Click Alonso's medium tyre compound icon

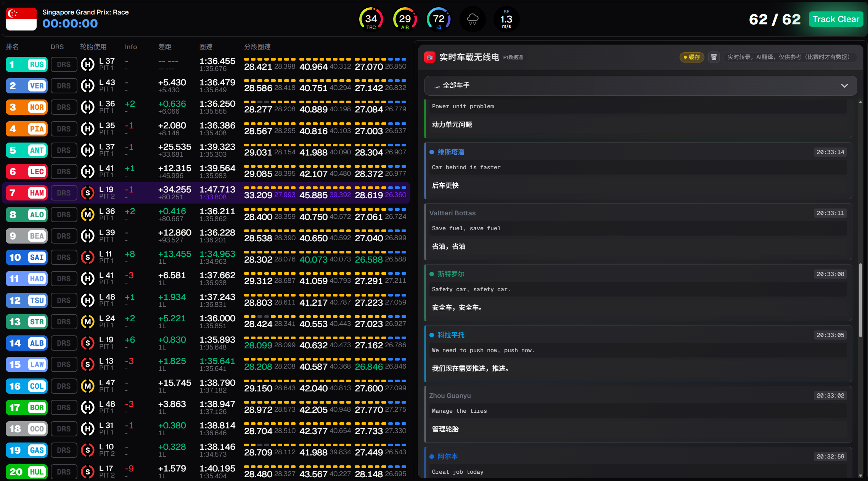(x=88, y=215)
